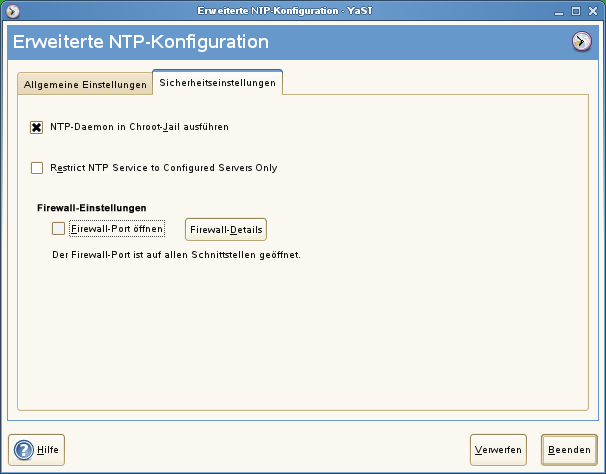Open the Firewall-Details dialog
Viewport: 606px width, 474px height.
[226, 230]
